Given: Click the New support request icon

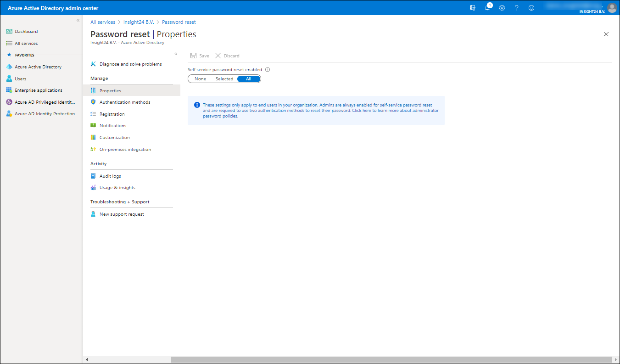Looking at the screenshot, I should click(x=93, y=214).
